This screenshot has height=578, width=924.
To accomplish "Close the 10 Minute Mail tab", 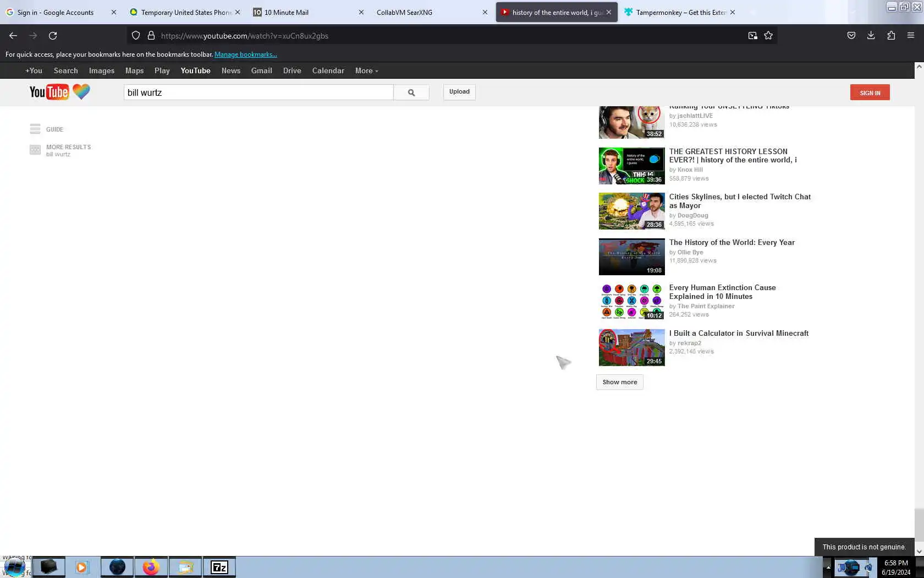I will [x=361, y=12].
